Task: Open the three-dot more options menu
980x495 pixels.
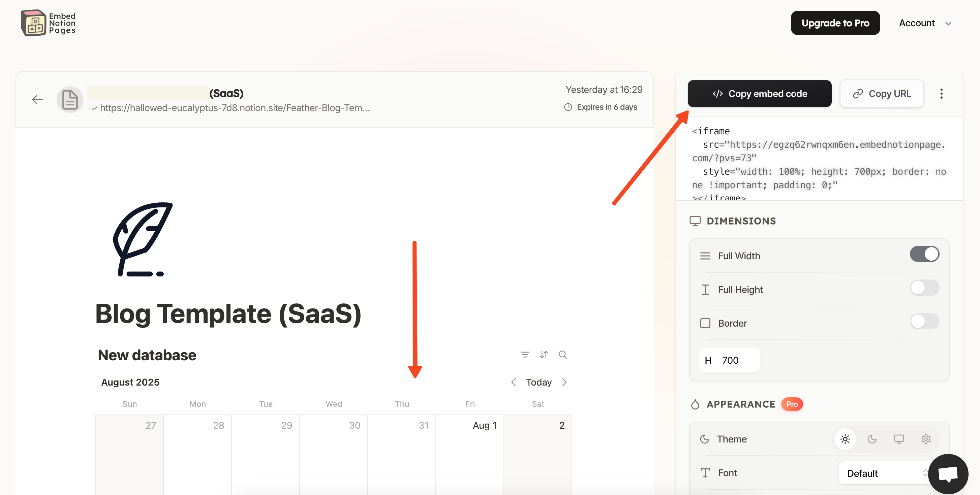Action: pos(941,94)
